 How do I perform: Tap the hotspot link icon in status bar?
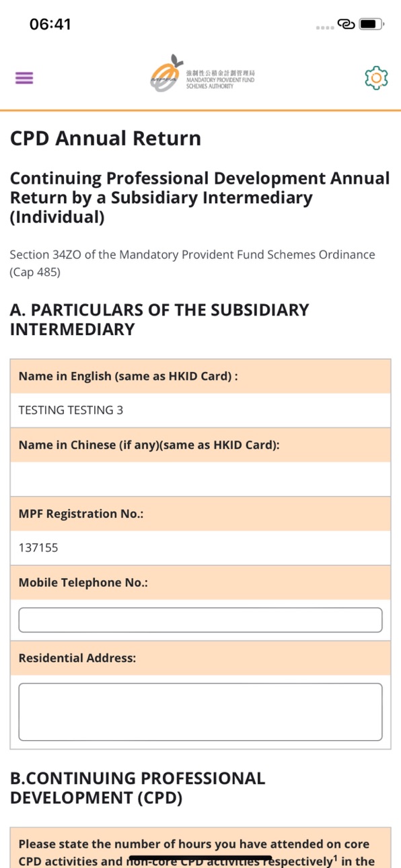click(347, 25)
